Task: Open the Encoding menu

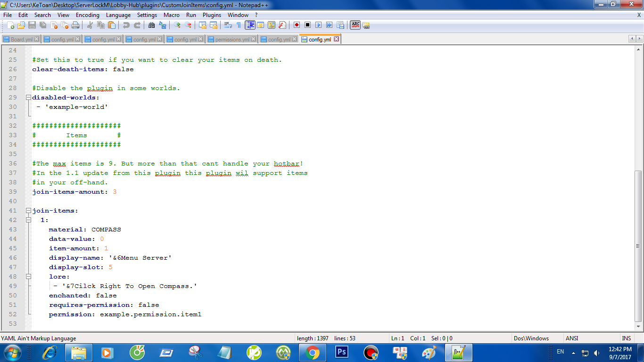Action: (x=88, y=15)
